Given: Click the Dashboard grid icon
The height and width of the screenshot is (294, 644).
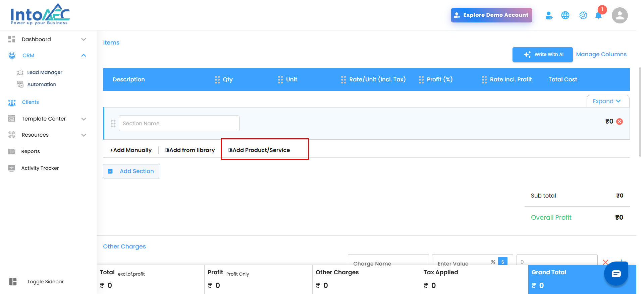Looking at the screenshot, I should [12, 39].
